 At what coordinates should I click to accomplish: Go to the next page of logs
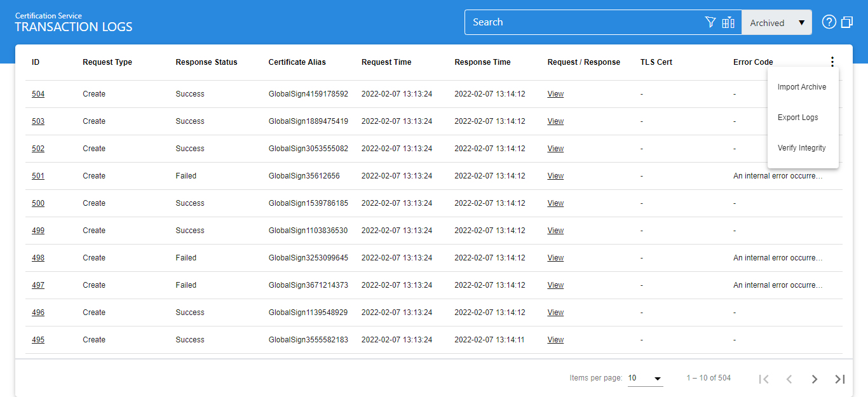point(814,379)
